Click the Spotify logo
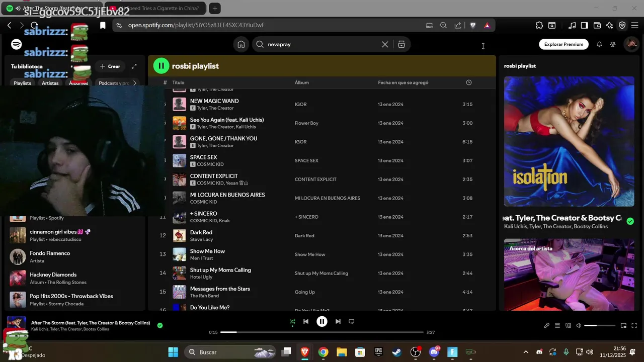The width and height of the screenshot is (644, 362). [17, 44]
